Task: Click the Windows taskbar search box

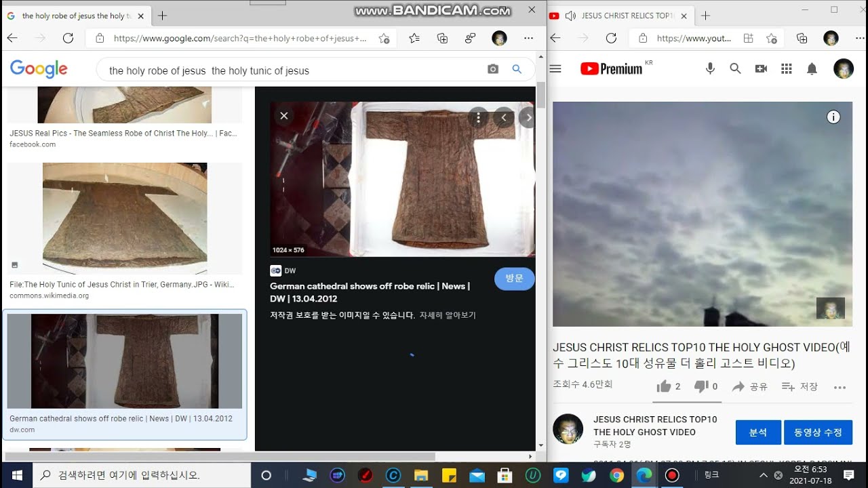Action: coord(142,475)
